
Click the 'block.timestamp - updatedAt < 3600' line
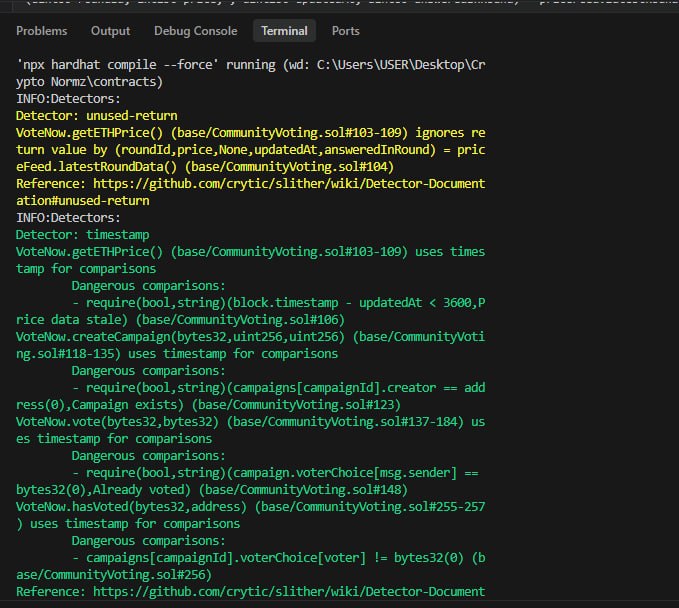click(x=278, y=303)
